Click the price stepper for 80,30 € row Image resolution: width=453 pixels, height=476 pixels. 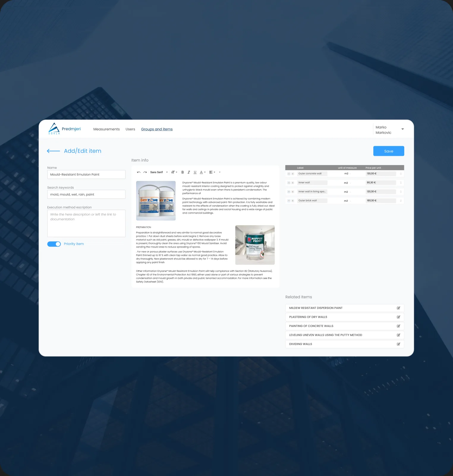[x=401, y=183]
